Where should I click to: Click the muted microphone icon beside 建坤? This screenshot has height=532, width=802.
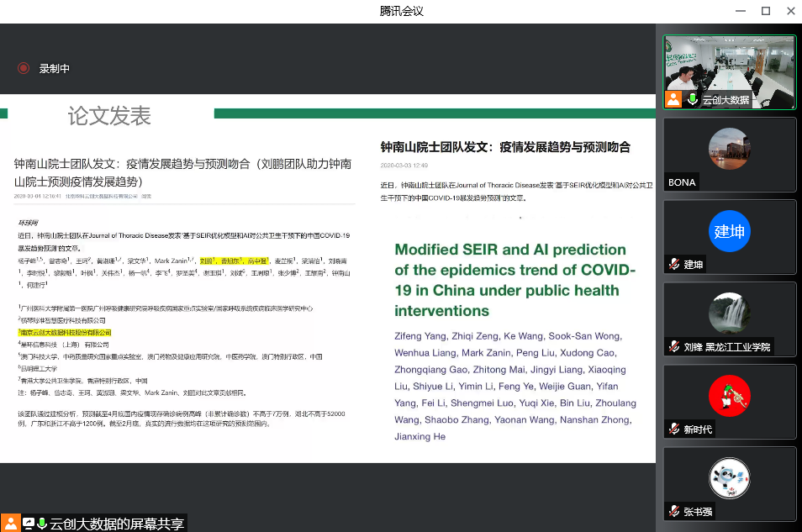673,265
